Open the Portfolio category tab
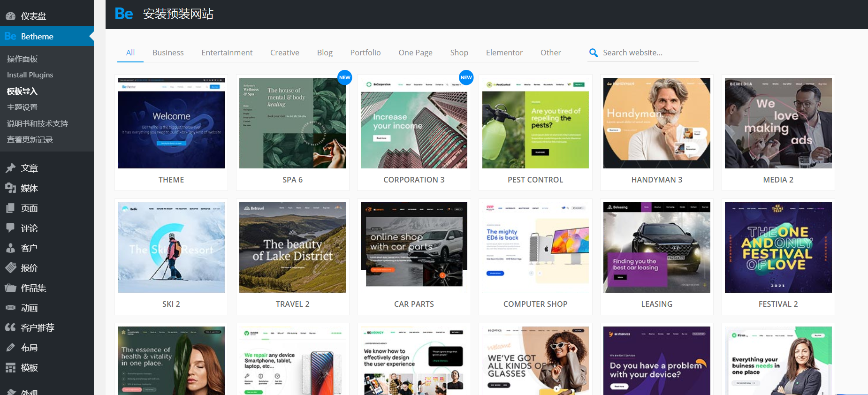 pos(365,53)
